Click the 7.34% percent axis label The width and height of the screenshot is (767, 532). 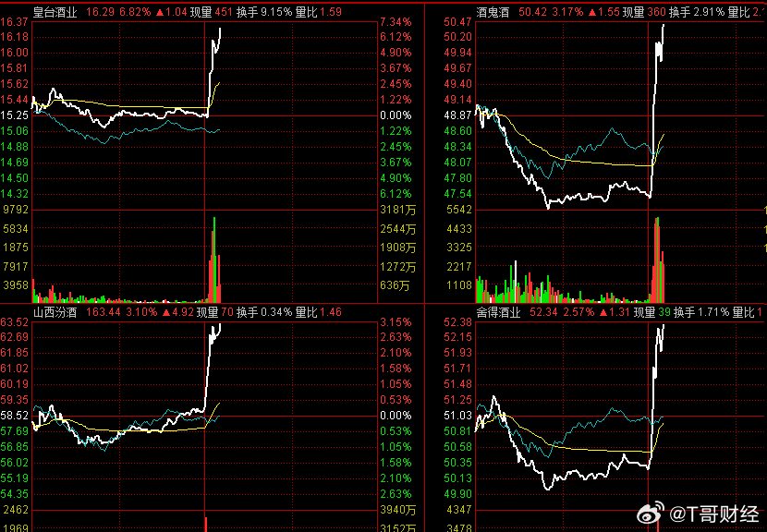[x=396, y=22]
